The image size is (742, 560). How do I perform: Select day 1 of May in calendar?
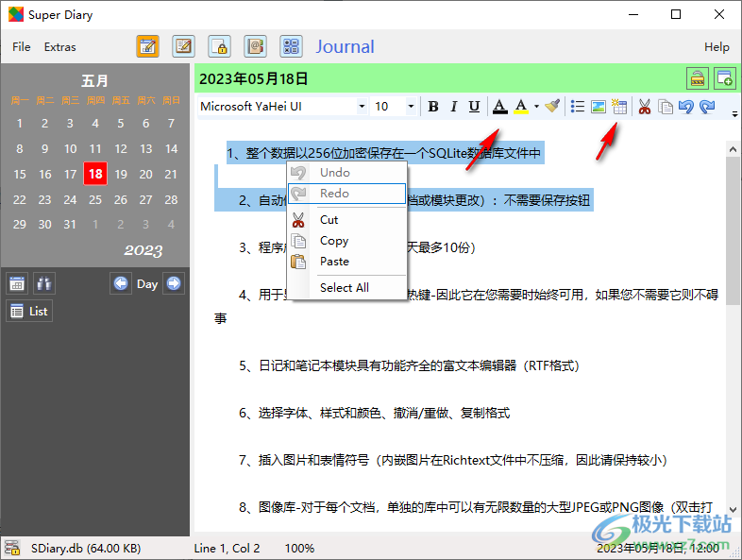coord(20,124)
